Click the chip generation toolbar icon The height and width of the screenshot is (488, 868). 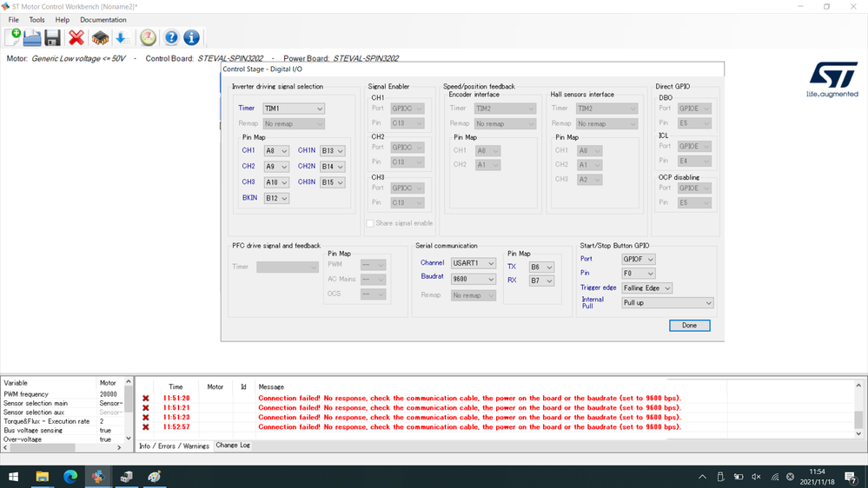100,37
